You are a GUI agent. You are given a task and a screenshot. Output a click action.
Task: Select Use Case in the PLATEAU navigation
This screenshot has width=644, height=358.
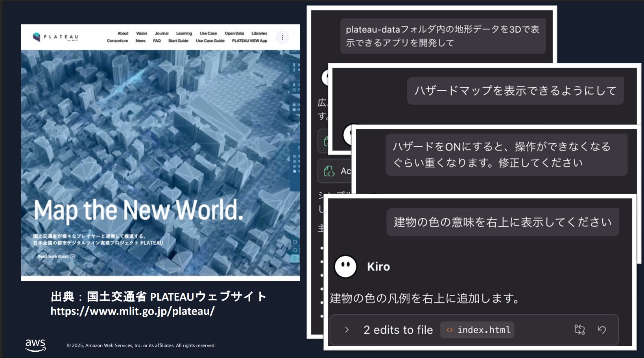pyautogui.click(x=208, y=33)
